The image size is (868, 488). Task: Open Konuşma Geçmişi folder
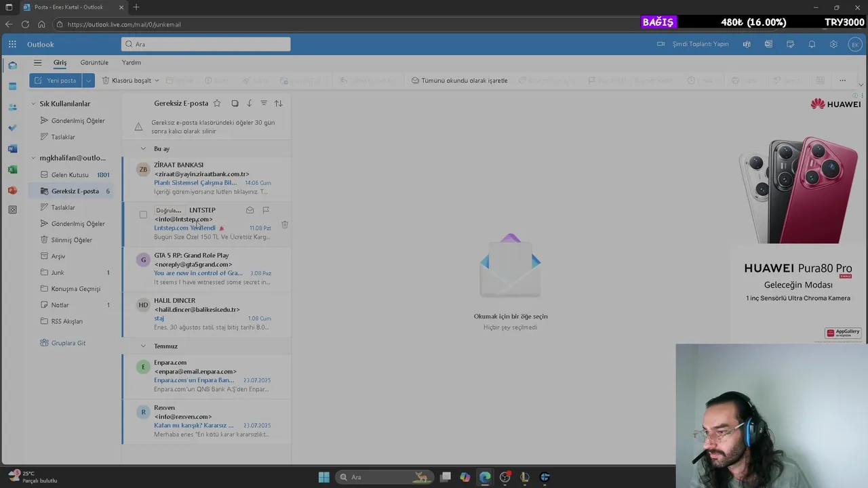[71, 289]
